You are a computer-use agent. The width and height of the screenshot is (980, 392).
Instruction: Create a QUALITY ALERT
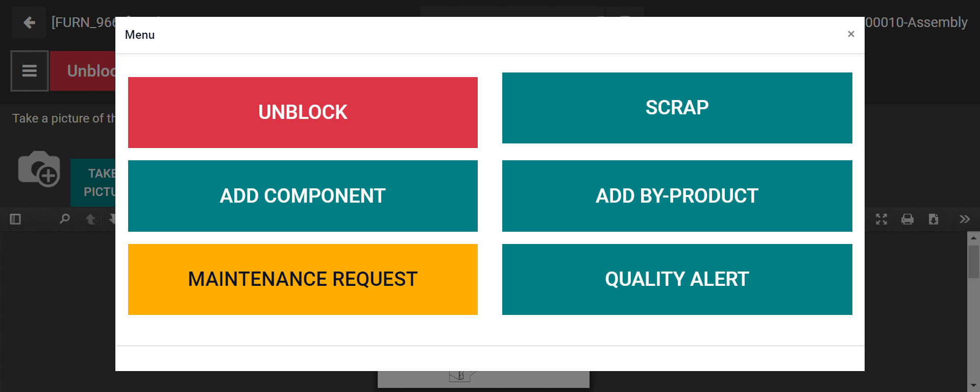pos(677,279)
